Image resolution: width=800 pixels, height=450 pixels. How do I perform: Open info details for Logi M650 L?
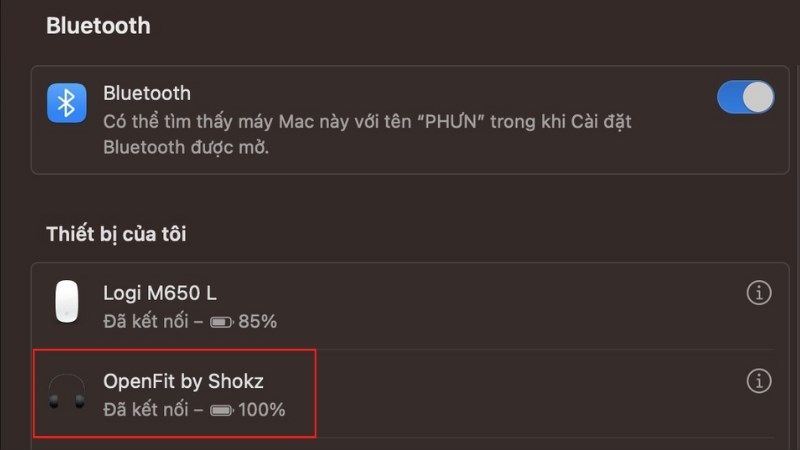(759, 293)
